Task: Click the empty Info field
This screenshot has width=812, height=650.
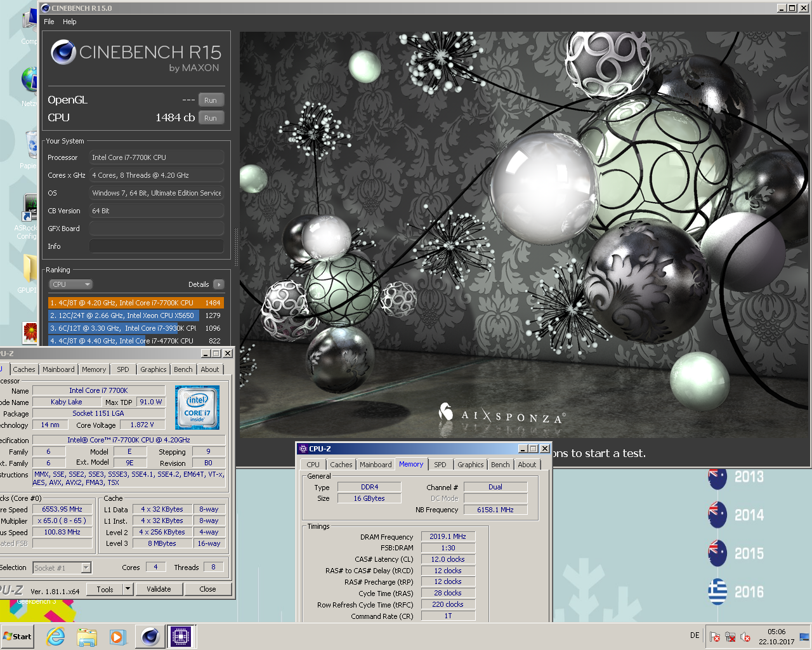Action: [x=157, y=246]
